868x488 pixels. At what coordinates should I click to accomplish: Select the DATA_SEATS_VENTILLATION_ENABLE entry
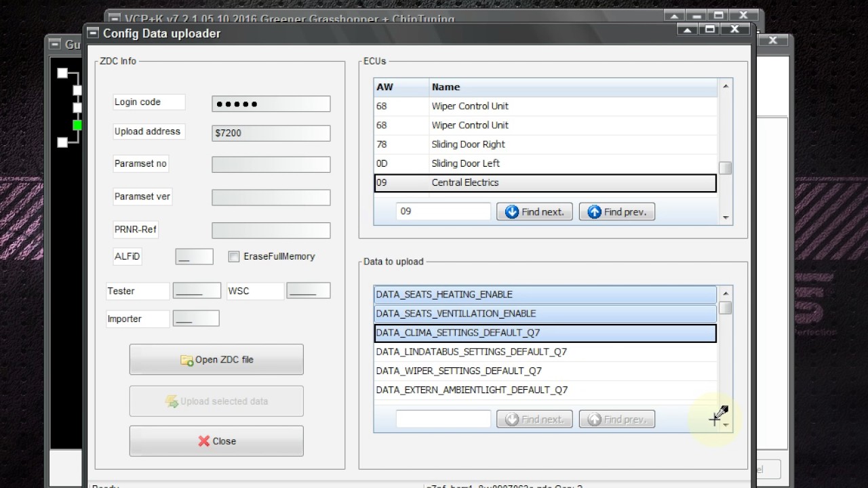click(x=545, y=313)
